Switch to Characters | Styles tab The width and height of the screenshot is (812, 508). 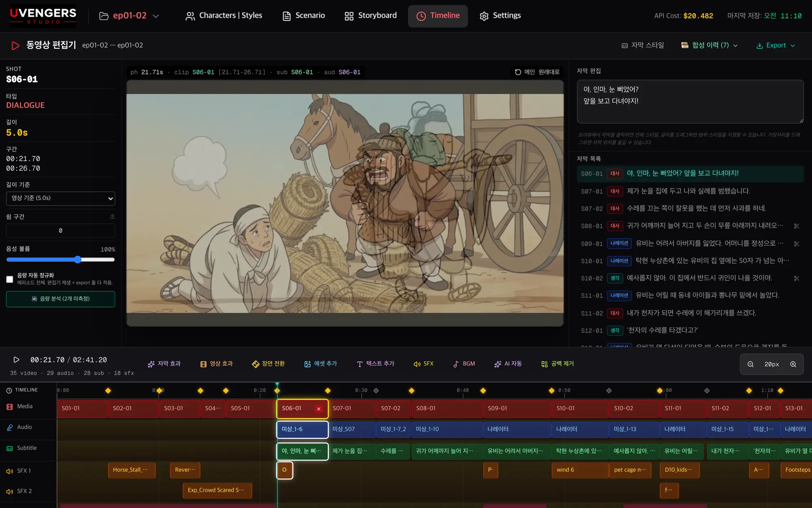coord(224,16)
